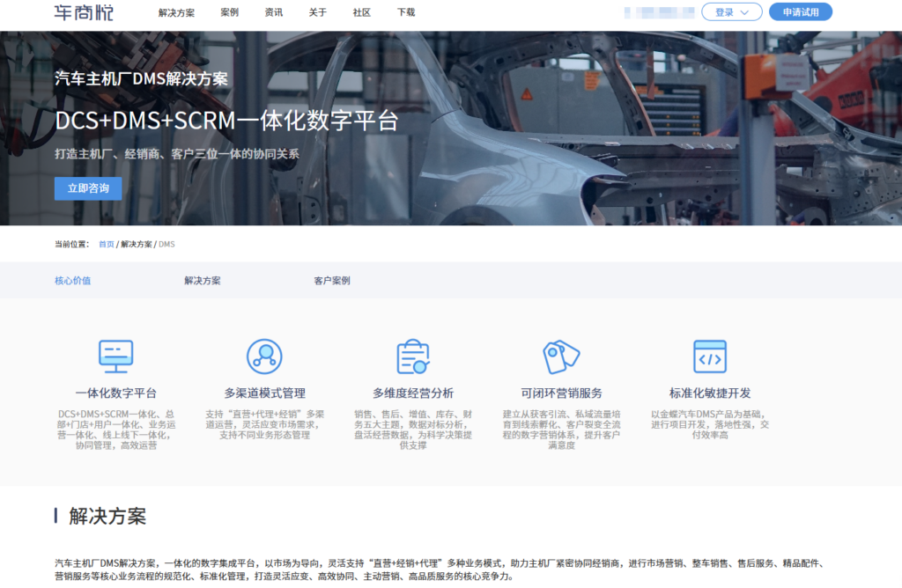Viewport: 902px width, 588px height.
Task: Select the 一体化数字平台 monitor icon
Action: tap(115, 356)
